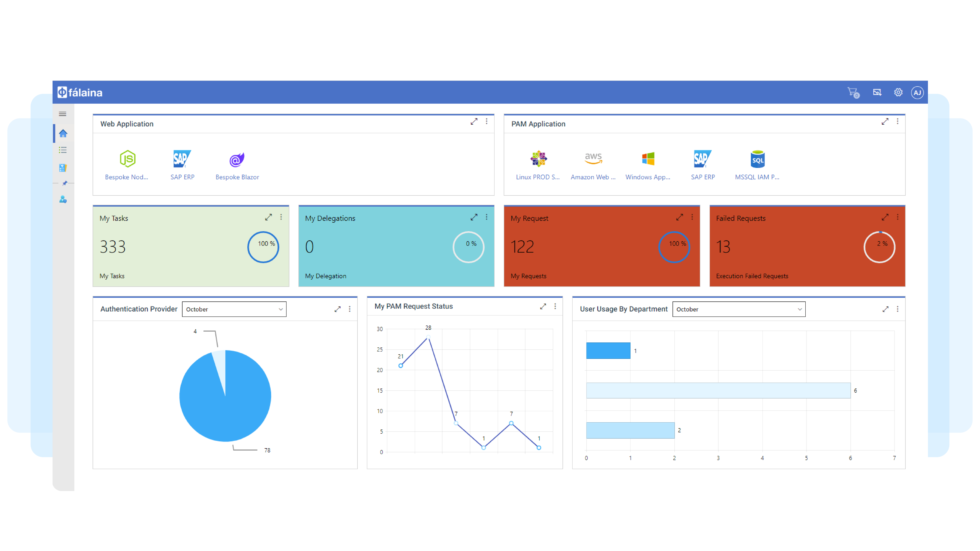
Task: Open My Delegations card options menu
Action: click(x=487, y=217)
